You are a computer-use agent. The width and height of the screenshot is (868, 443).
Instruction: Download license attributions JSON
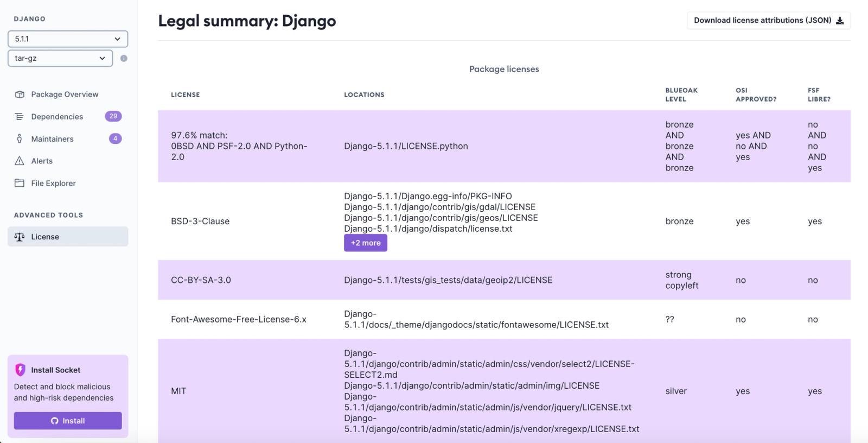[x=769, y=21]
